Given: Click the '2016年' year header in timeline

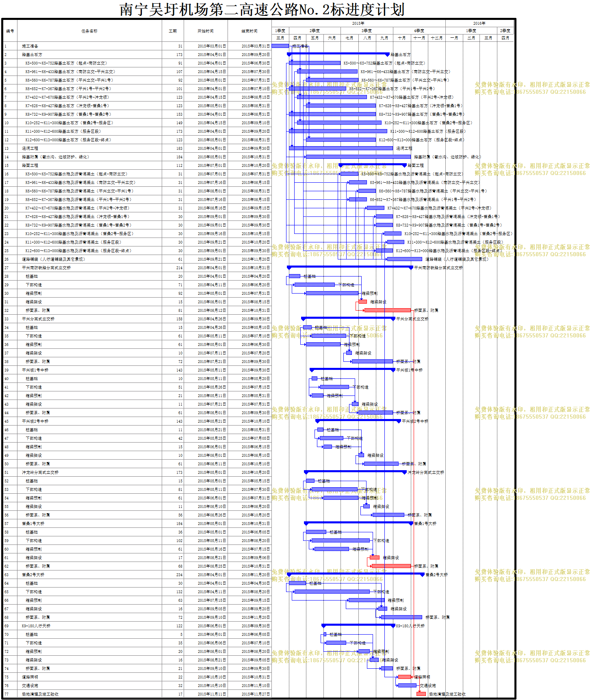Looking at the screenshot, I should pos(479,24).
